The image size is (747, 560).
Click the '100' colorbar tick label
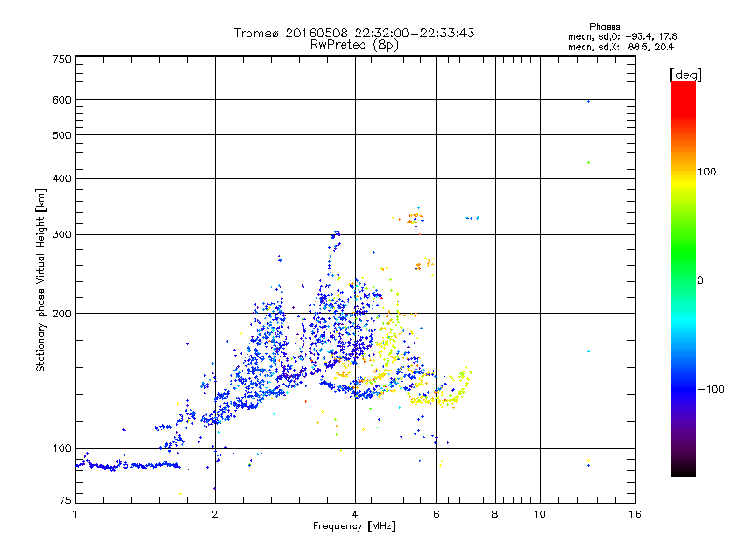click(707, 172)
